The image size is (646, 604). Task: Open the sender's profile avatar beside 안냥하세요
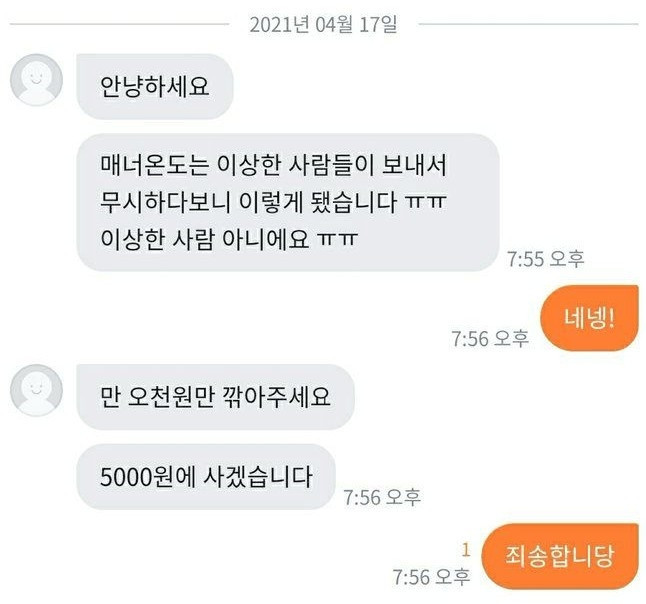[x=36, y=80]
